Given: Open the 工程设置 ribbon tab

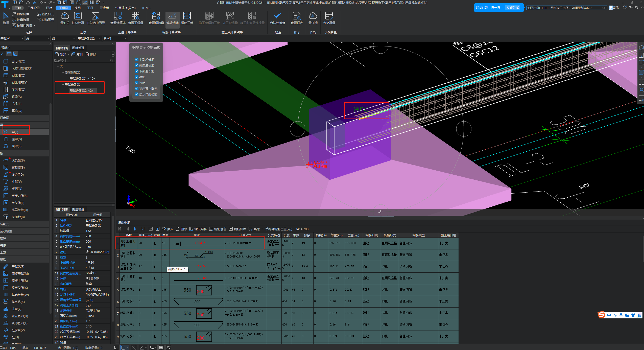Looking at the screenshot, I should point(34,8).
